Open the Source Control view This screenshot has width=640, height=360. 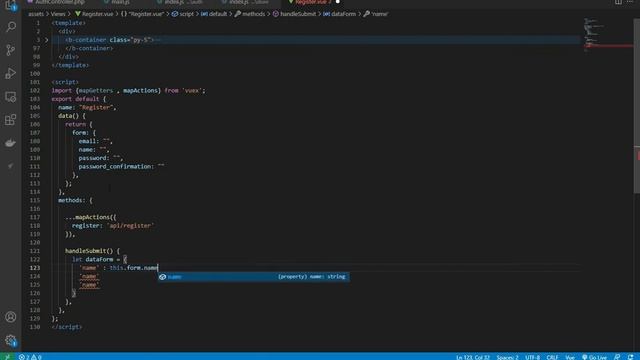point(11,50)
